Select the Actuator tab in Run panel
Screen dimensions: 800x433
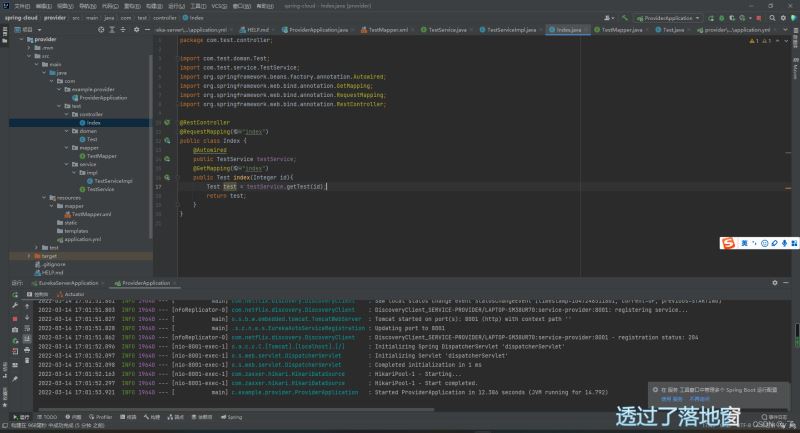tap(73, 295)
